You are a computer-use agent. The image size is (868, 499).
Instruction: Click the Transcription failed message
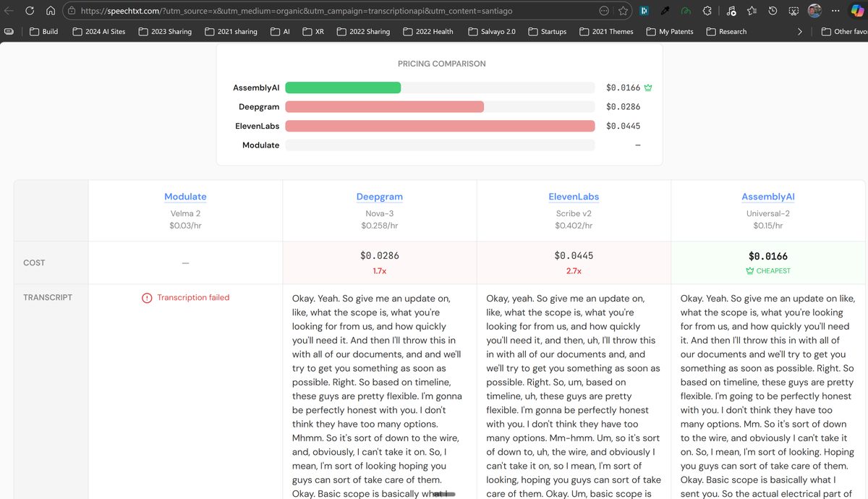tap(193, 298)
